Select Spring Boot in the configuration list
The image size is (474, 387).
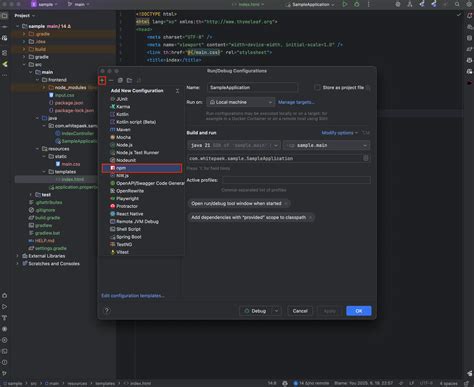(129, 237)
